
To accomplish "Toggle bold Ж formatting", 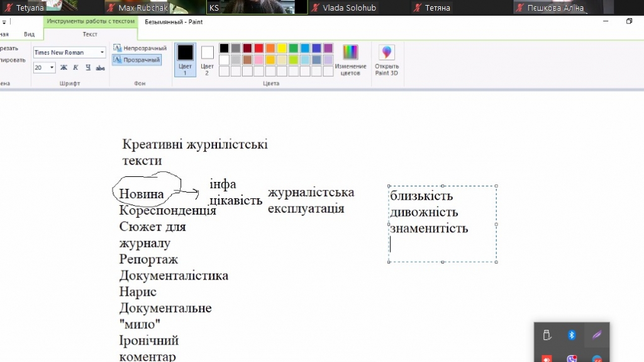I will (x=64, y=67).
